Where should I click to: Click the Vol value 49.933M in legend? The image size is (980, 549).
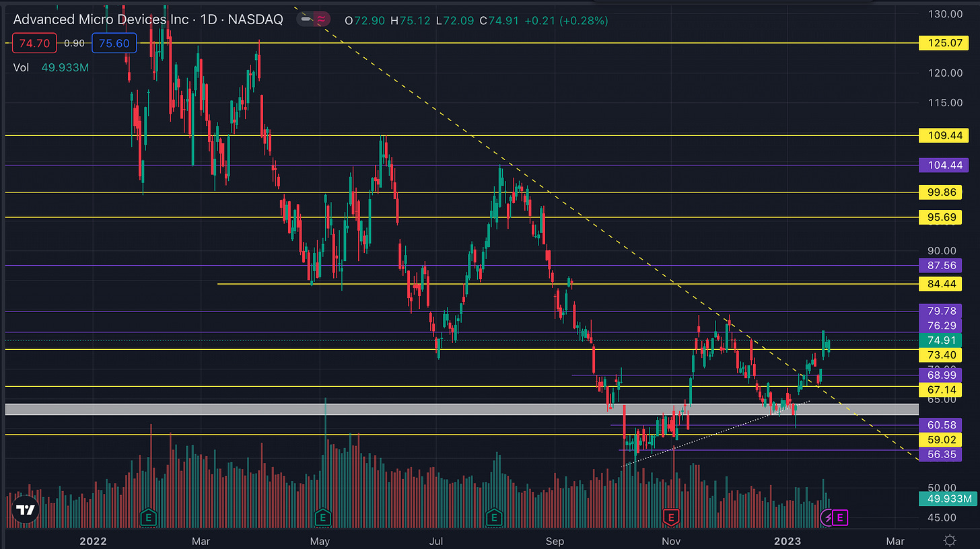64,68
